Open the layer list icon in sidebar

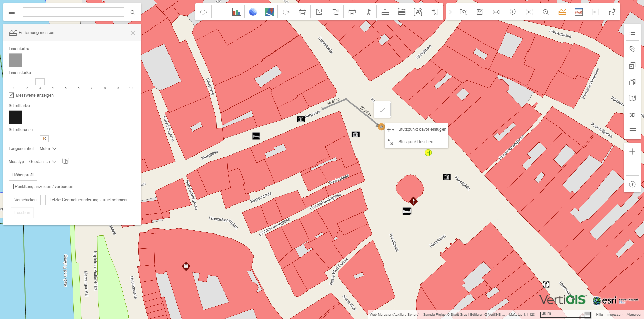click(632, 33)
